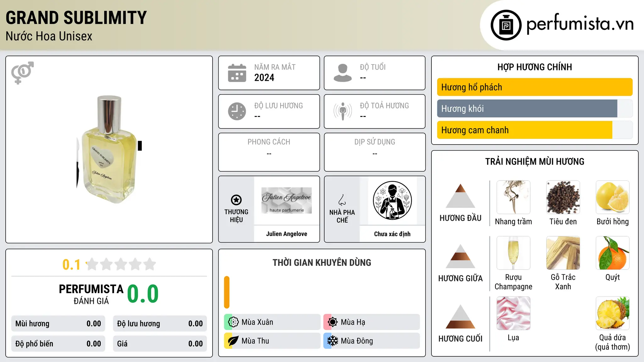Select the Mùa Xuân season button

click(272, 322)
